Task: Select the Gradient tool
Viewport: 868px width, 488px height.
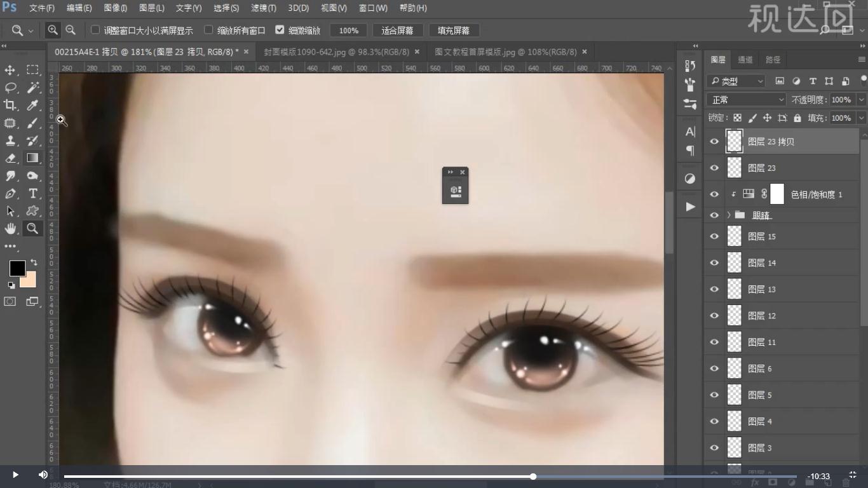Action: click(x=32, y=158)
